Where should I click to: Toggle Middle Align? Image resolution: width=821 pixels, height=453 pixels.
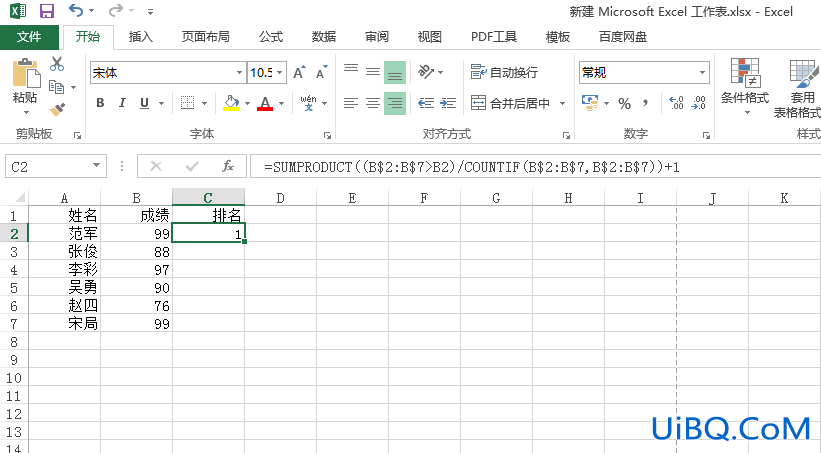click(x=373, y=72)
